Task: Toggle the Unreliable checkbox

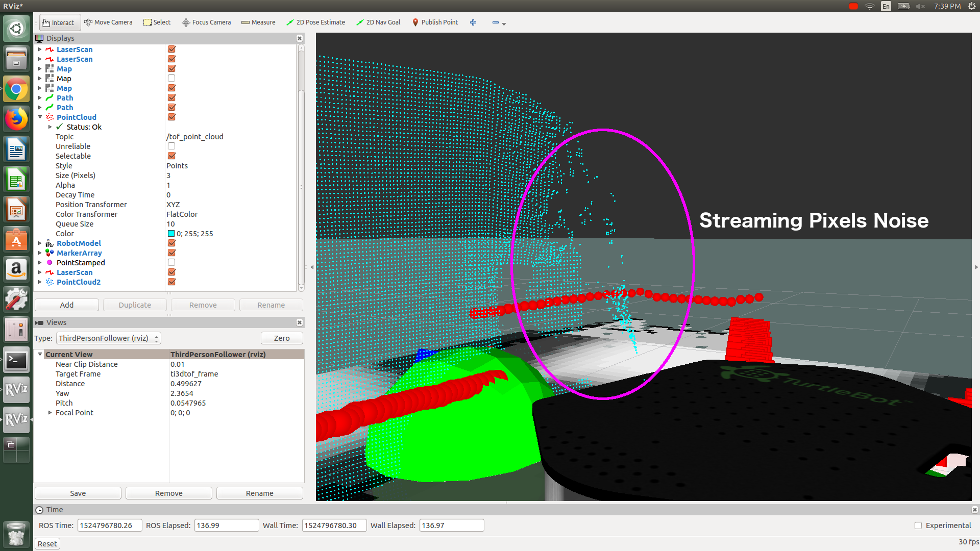Action: click(x=171, y=146)
